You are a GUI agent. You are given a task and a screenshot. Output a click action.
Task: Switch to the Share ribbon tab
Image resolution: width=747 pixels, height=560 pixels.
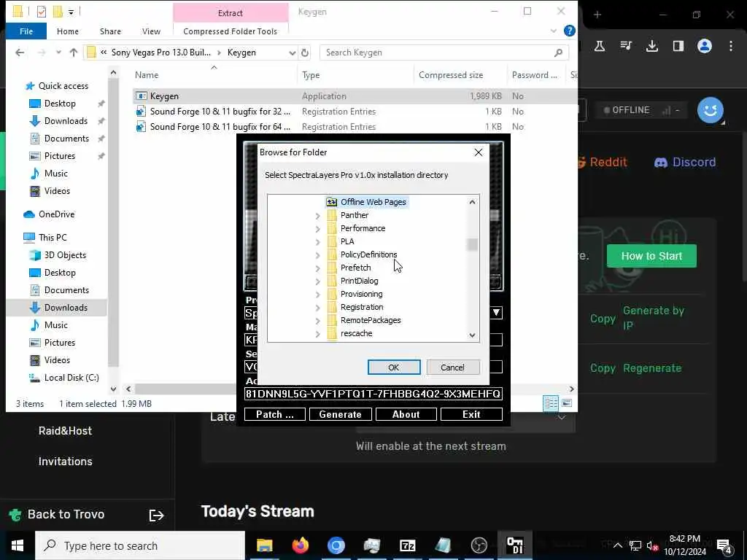110,31
